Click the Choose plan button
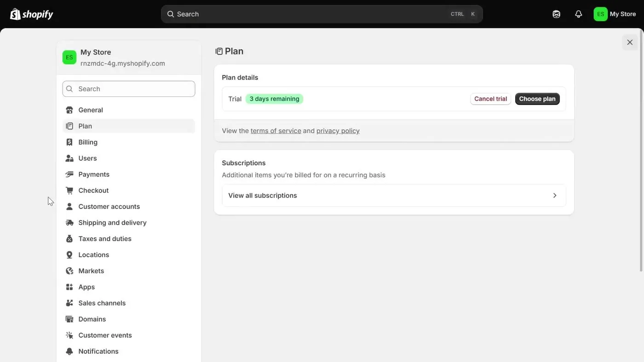 click(x=537, y=99)
